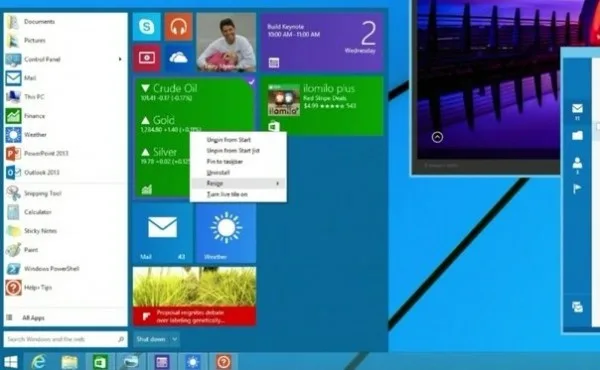600x370 pixels.
Task: Click the search magnifier icon
Action: click(121, 339)
